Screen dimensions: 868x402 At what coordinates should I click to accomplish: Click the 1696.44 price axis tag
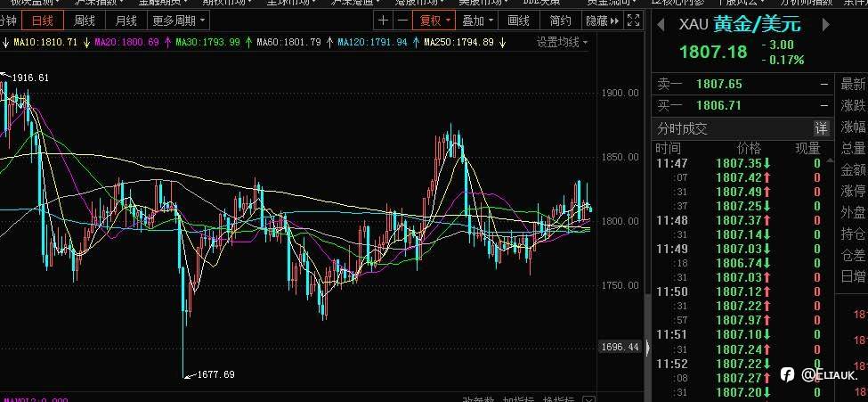(620, 348)
